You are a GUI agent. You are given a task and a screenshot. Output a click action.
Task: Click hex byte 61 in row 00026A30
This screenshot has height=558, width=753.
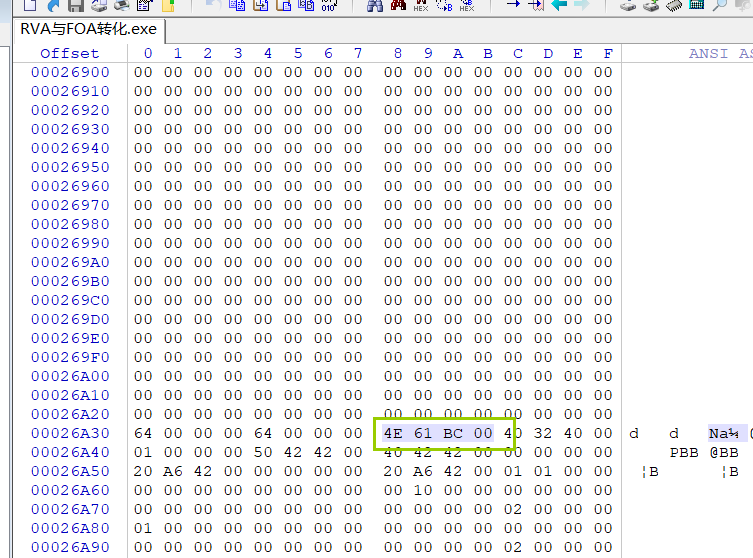(x=423, y=433)
